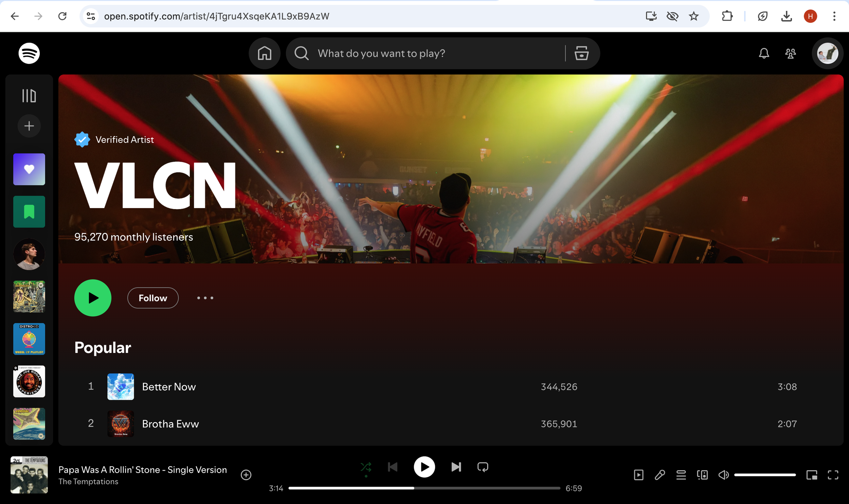Open the What's New notifications bell
Screen dimensions: 849x504
point(764,53)
